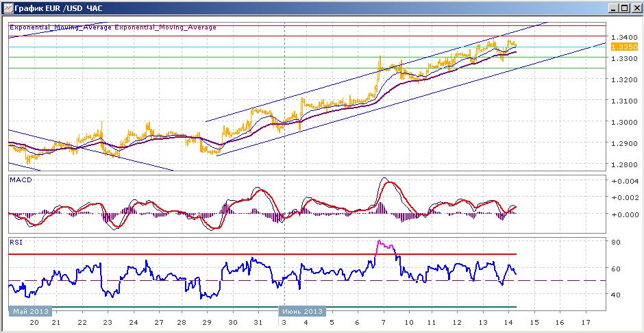The width and height of the screenshot is (644, 333).
Task: Click date 6 on the time axis
Action: pyautogui.click(x=358, y=322)
